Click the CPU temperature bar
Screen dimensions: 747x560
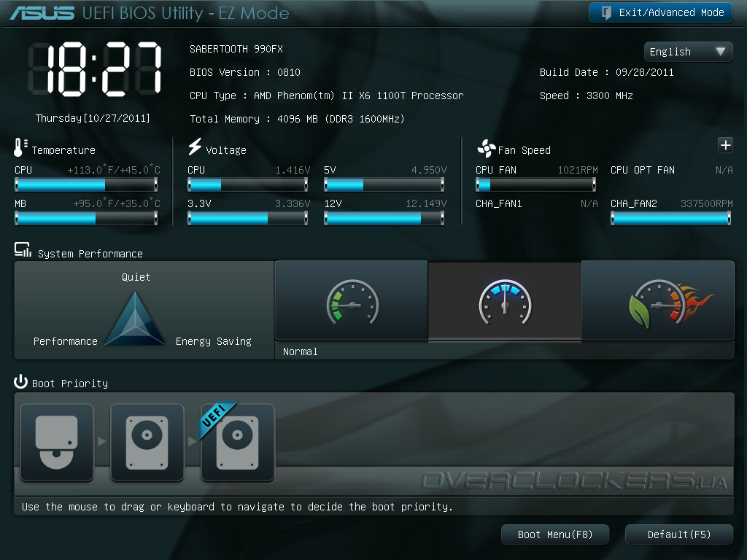coord(86,184)
